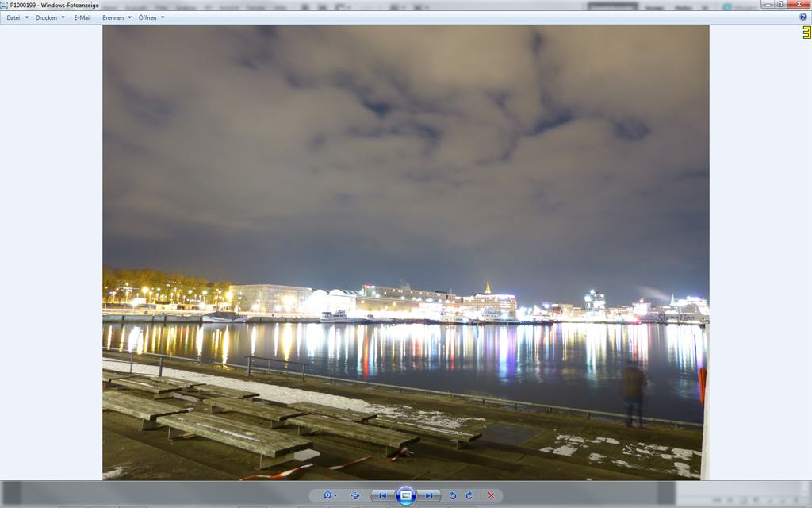Expand the Drucken dropdown

click(50, 17)
